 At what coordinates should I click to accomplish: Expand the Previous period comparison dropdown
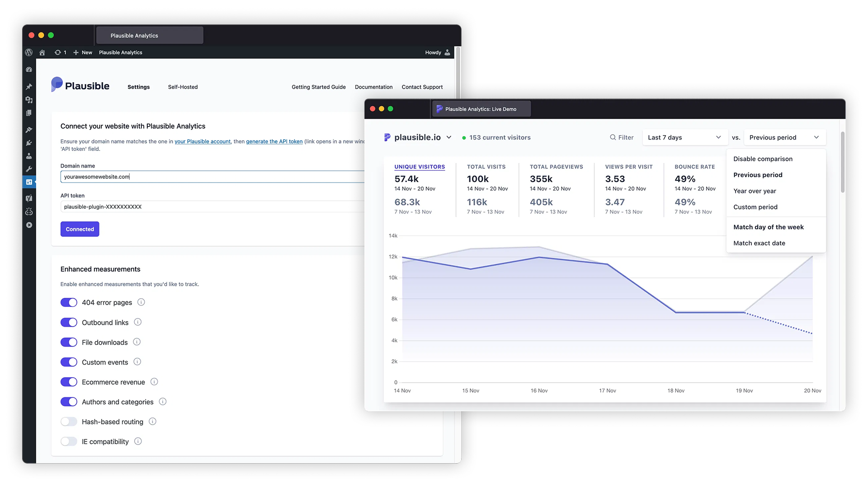[x=784, y=137]
